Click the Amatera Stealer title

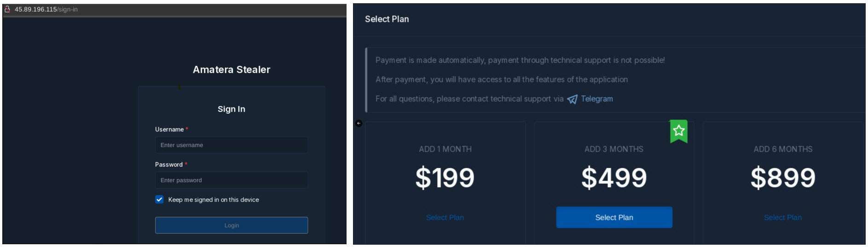pos(231,70)
